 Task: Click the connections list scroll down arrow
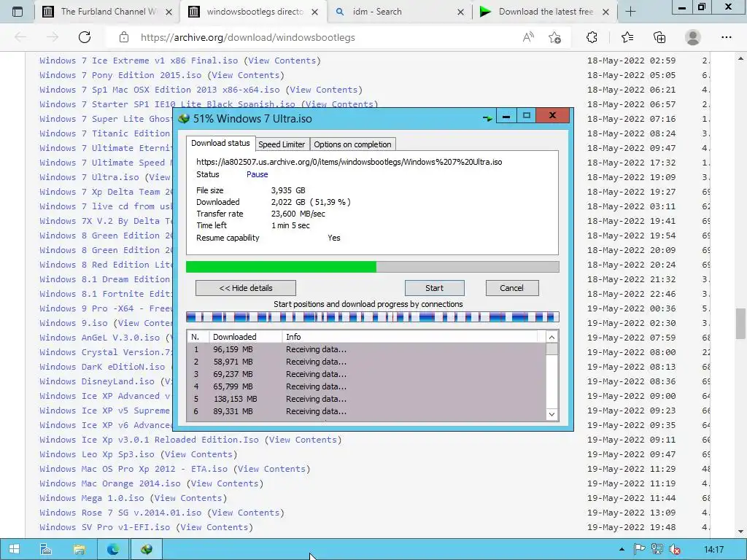pyautogui.click(x=551, y=414)
